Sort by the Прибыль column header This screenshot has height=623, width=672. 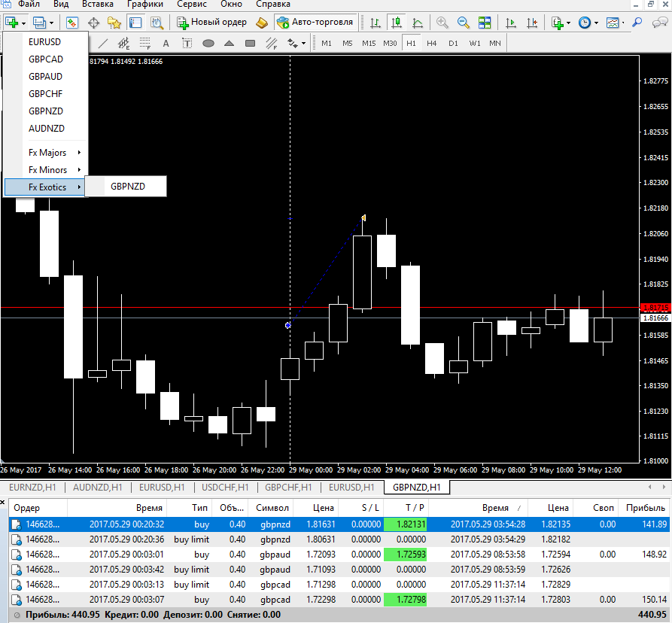pyautogui.click(x=645, y=508)
